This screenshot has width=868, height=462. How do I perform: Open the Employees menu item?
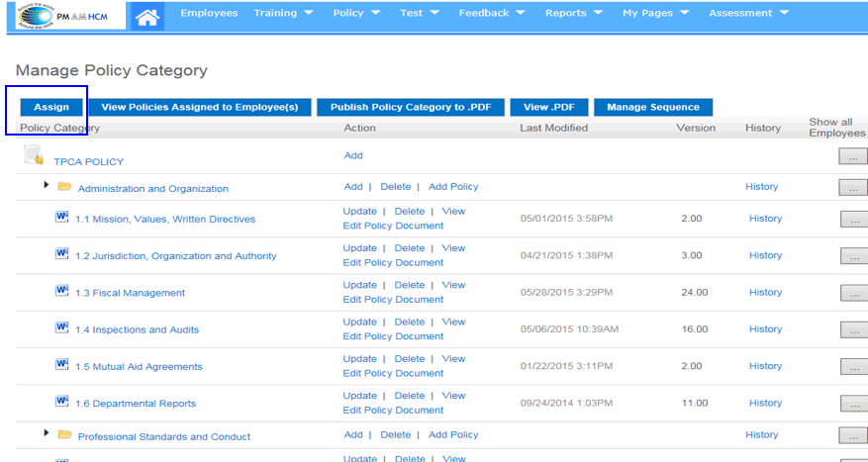[209, 13]
